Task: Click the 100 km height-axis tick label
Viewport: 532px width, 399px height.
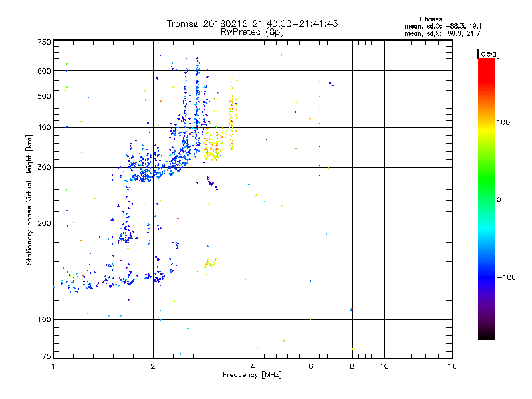Action: [x=45, y=320]
